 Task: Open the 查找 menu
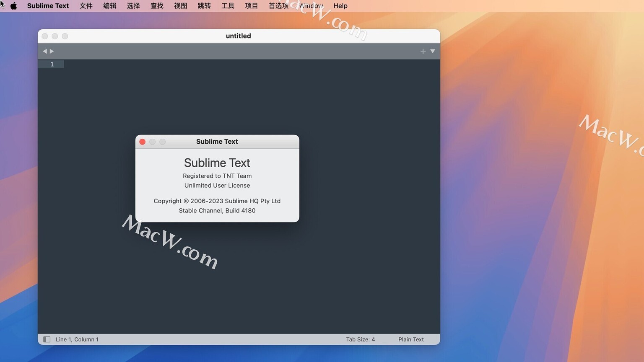tap(157, 6)
